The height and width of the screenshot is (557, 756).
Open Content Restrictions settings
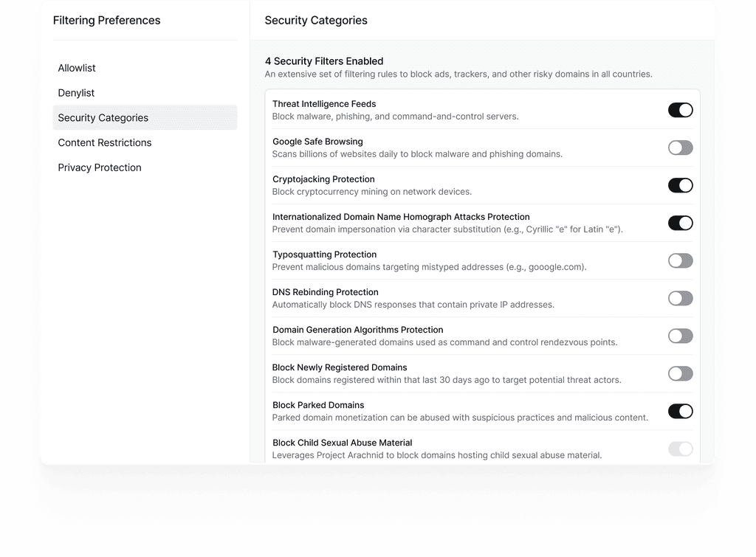coord(105,142)
